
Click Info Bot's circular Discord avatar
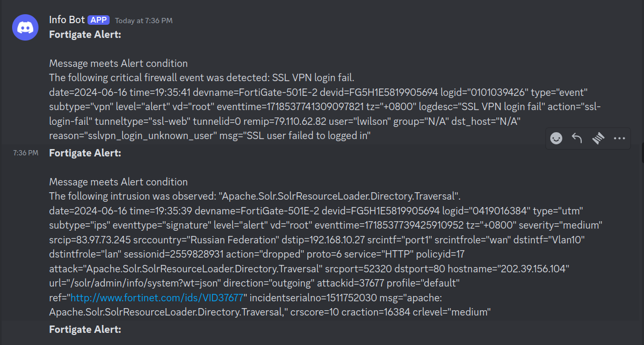point(25,27)
